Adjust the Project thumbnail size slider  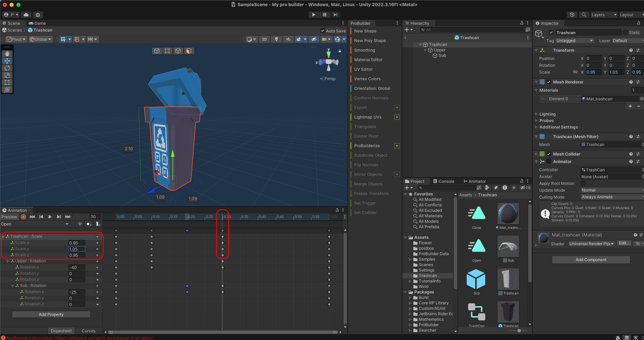pyautogui.click(x=519, y=330)
